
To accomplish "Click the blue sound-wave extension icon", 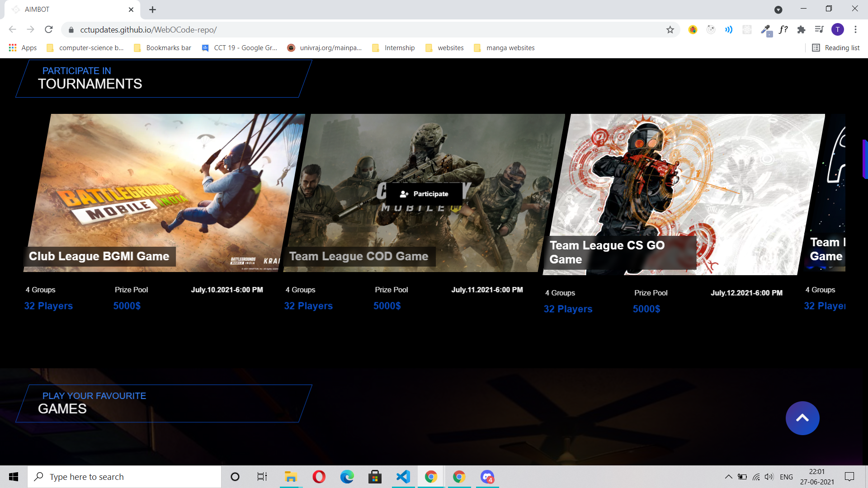I will click(x=729, y=30).
